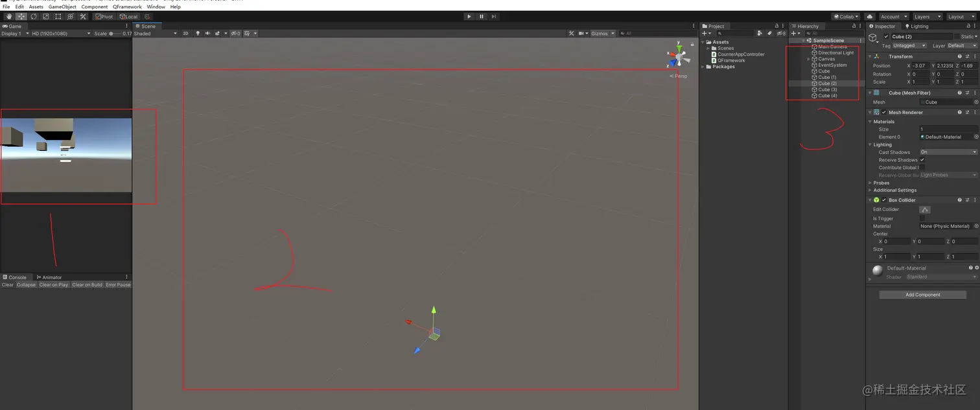Click the Play button to run the scene
This screenshot has width=980, height=410.
[x=469, y=16]
